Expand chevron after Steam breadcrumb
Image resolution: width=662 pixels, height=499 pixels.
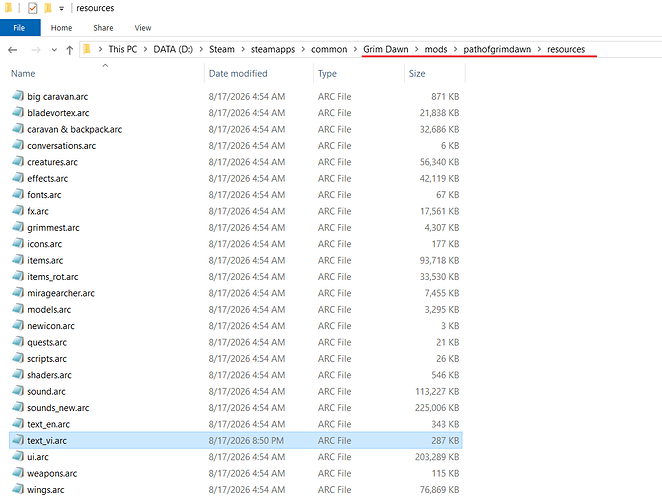[x=243, y=49]
